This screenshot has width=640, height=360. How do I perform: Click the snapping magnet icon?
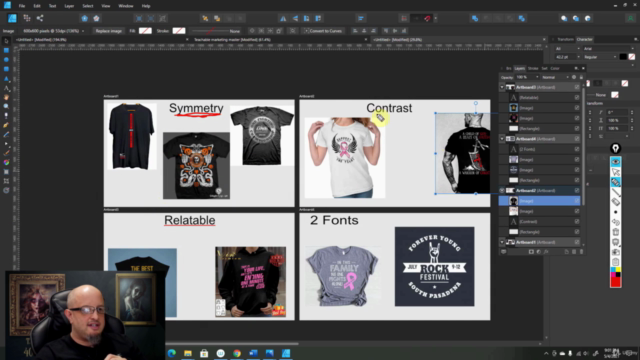(x=427, y=18)
